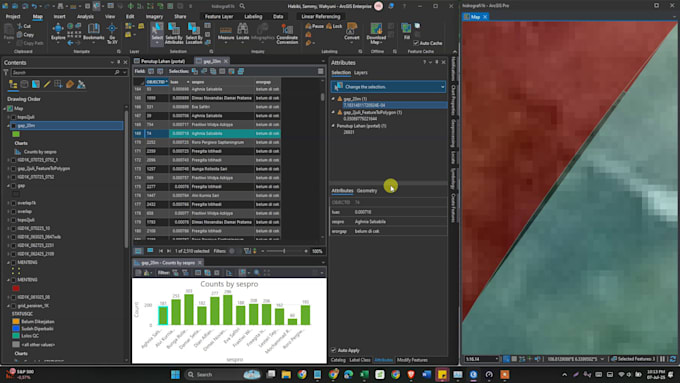
Task: Click the Go To XY tool
Action: [x=112, y=33]
